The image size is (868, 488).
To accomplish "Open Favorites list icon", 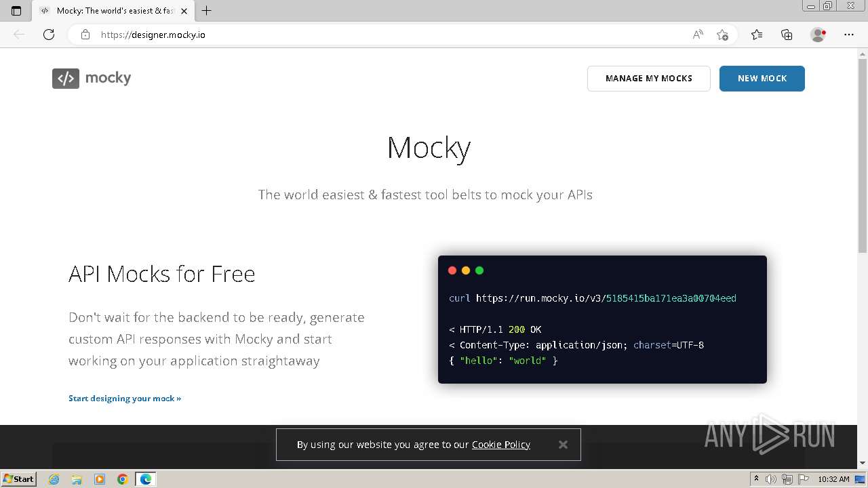I will [x=757, y=35].
